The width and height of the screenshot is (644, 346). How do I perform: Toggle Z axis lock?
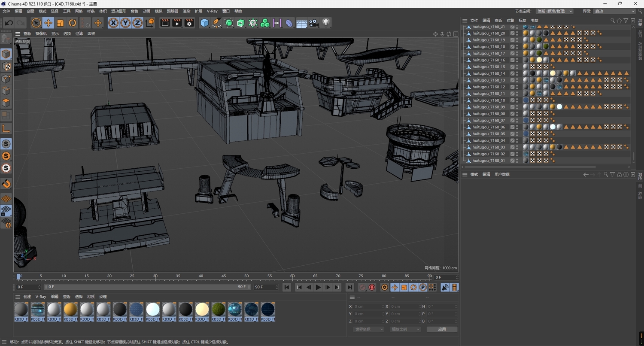[x=137, y=23]
